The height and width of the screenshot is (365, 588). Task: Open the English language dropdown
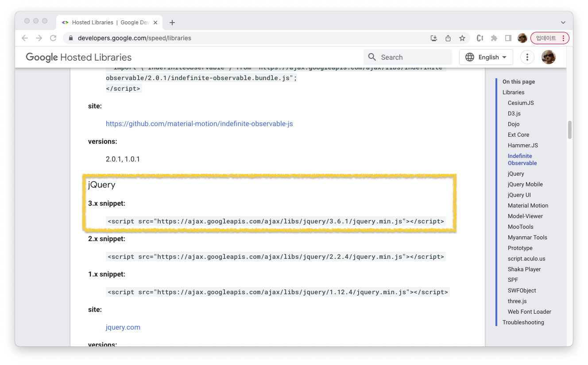coord(486,57)
